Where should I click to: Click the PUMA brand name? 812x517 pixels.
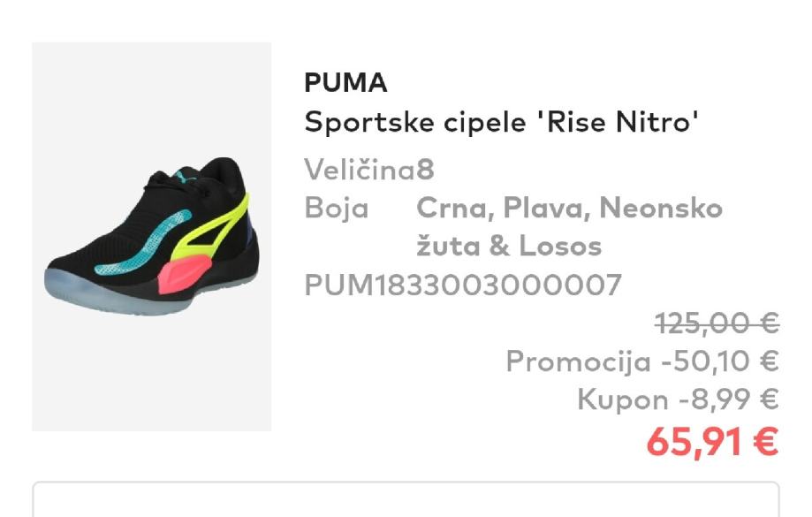point(345,83)
